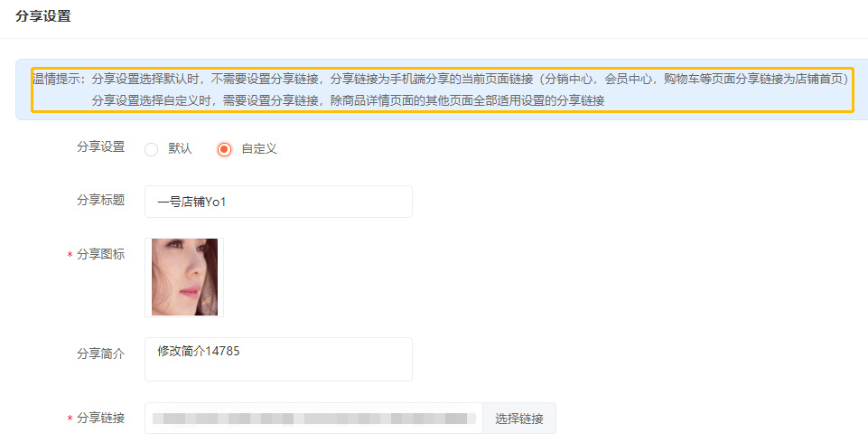Click the red asterisk beside 分享链接
The image size is (868, 443).
point(70,419)
